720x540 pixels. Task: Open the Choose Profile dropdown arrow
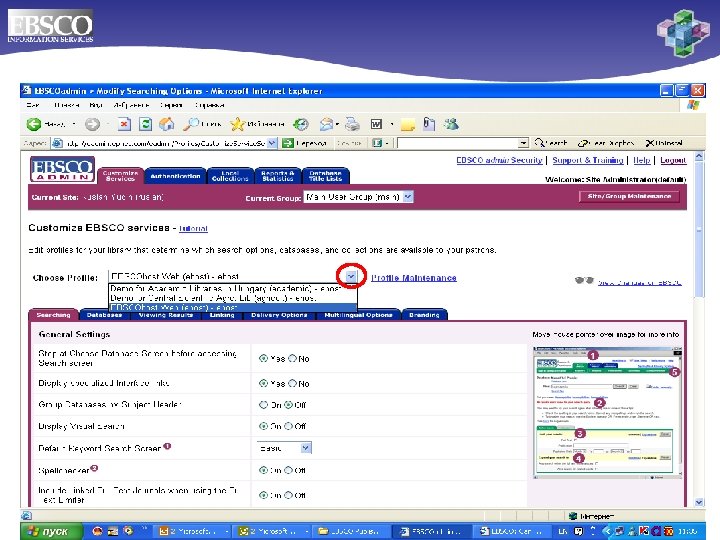(351, 276)
